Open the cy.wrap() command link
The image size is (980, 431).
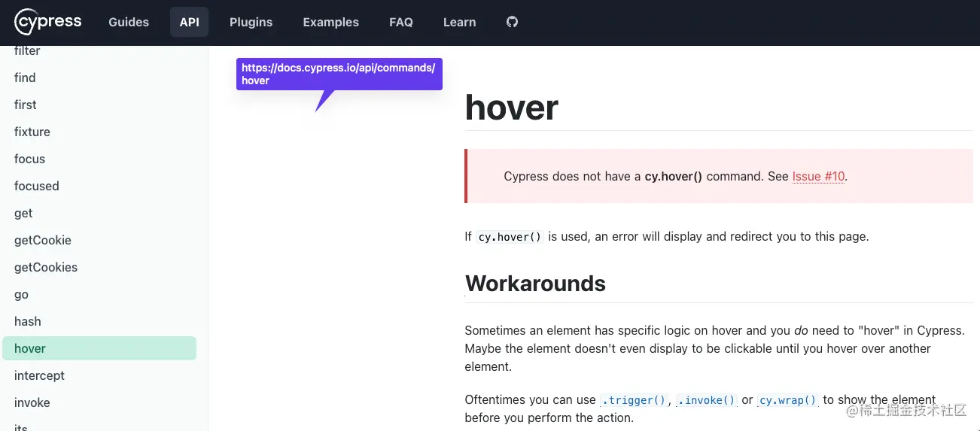787,400
